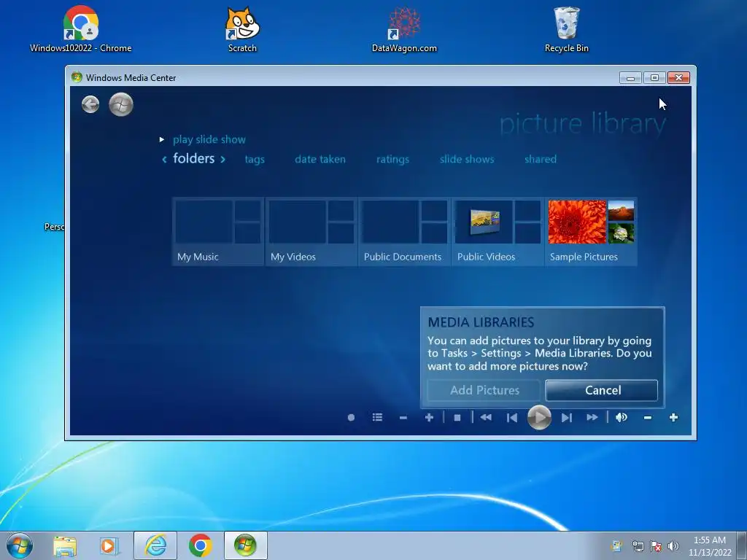Click the leftmost system tray icon
Image resolution: width=747 pixels, height=560 pixels.
point(617,545)
